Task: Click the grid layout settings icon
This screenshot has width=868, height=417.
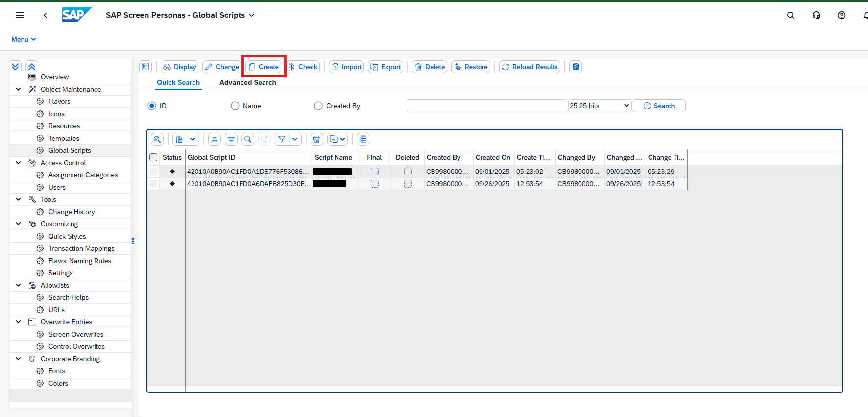Action: (363, 139)
